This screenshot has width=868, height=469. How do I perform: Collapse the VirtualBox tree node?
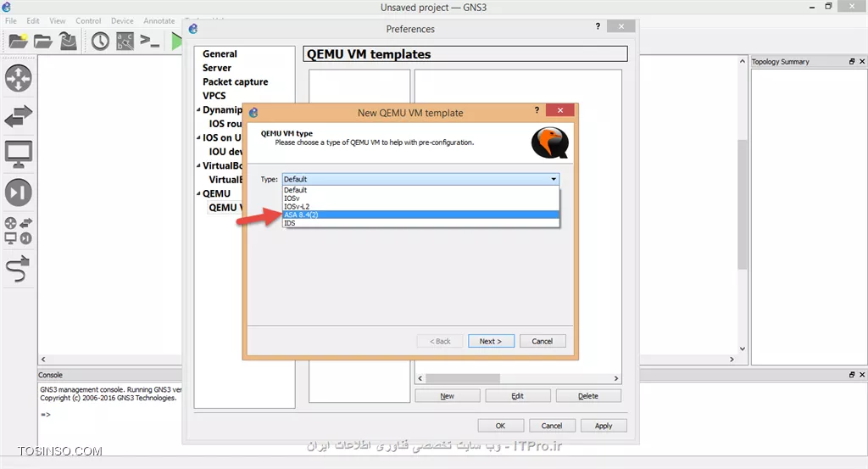coord(198,165)
